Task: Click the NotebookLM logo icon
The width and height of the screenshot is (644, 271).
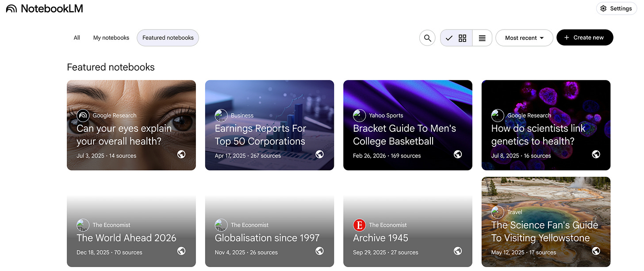Action: click(x=11, y=8)
